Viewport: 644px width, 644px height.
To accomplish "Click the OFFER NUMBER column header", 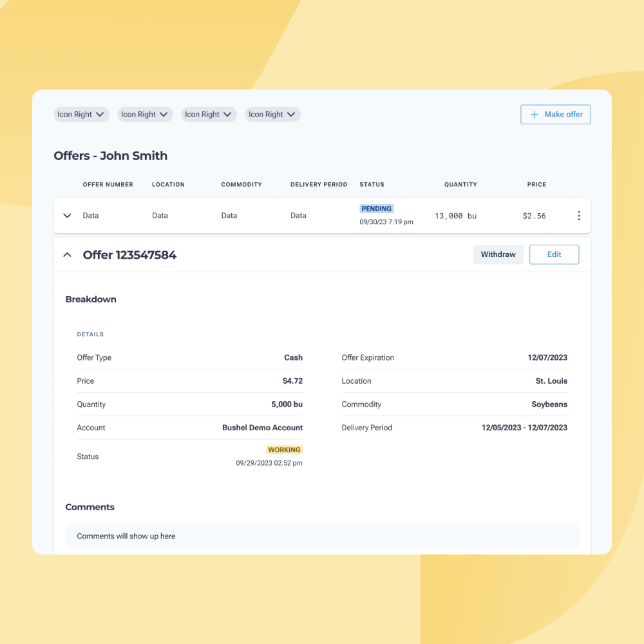I will (108, 184).
